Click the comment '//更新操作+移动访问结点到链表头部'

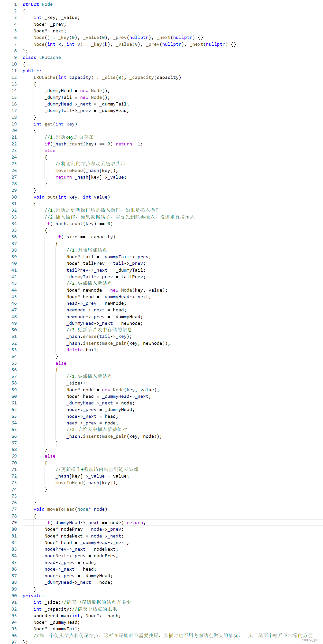pyautogui.click(x=97, y=470)
